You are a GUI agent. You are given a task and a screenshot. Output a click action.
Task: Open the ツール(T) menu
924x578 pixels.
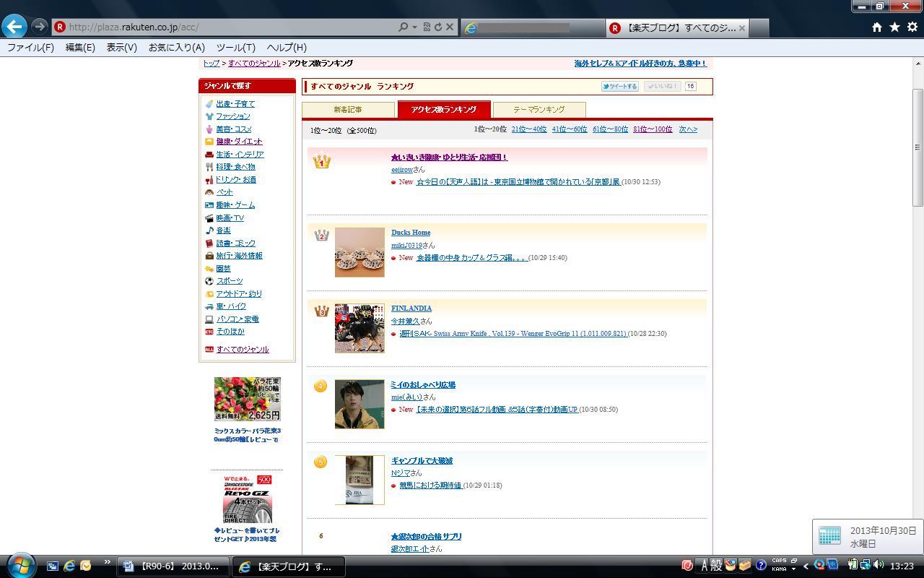[x=235, y=47]
